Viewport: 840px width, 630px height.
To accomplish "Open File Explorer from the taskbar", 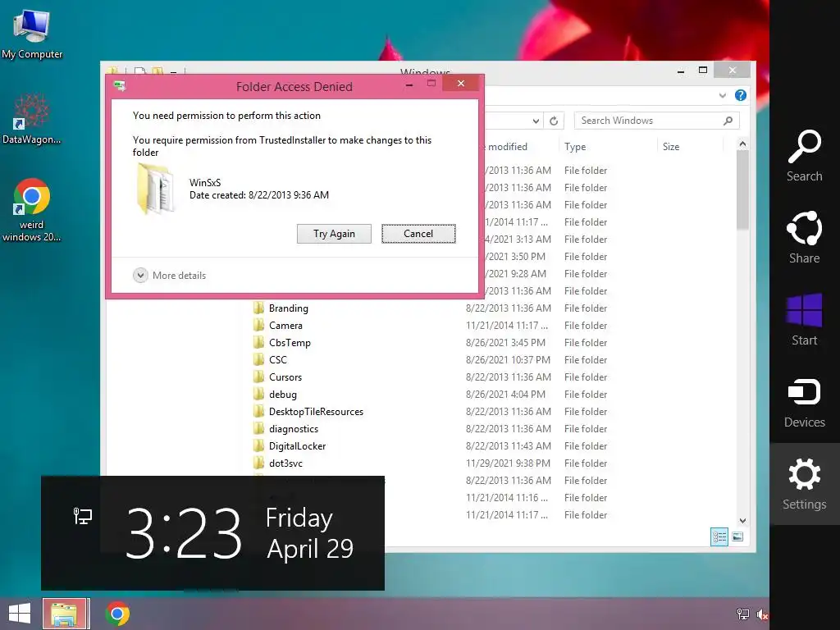I will point(66,614).
